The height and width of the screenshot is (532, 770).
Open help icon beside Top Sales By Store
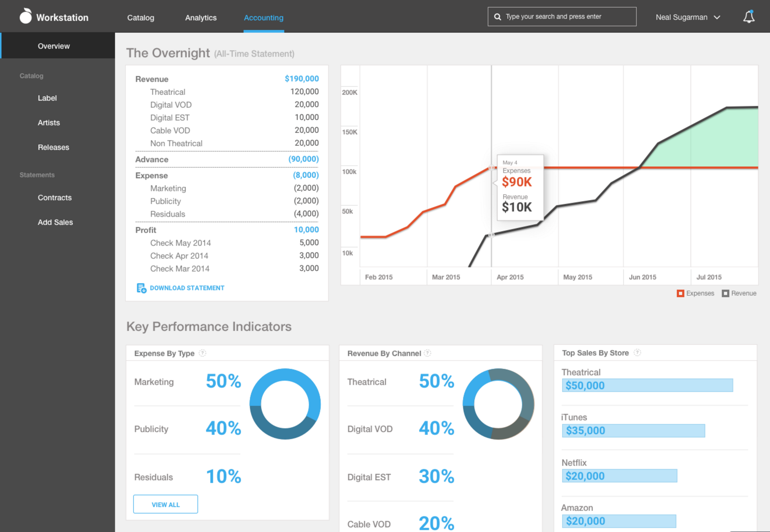tap(637, 353)
